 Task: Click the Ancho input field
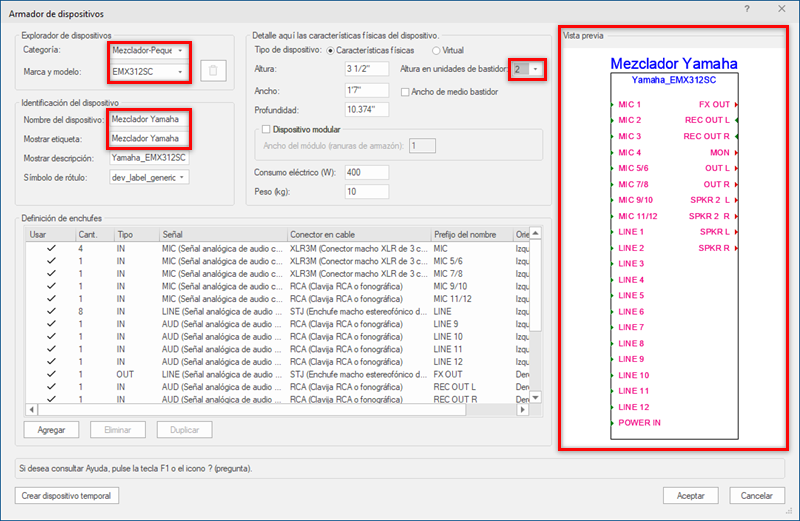(x=367, y=91)
